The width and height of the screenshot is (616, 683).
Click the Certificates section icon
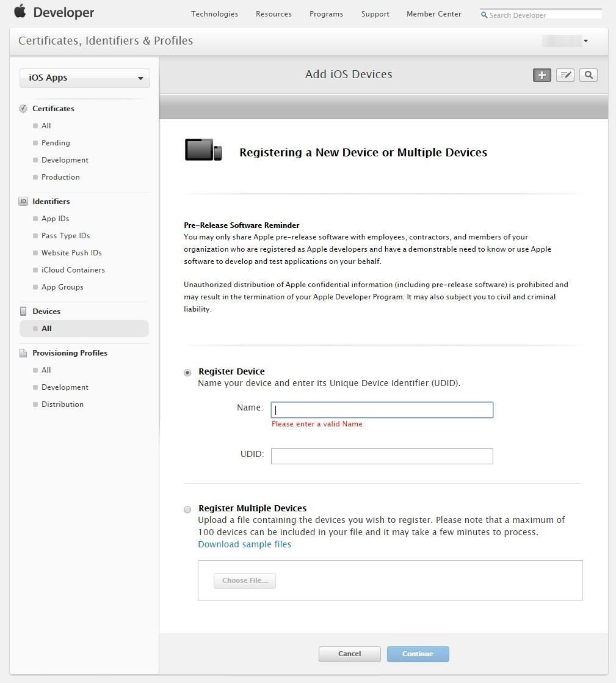point(23,109)
